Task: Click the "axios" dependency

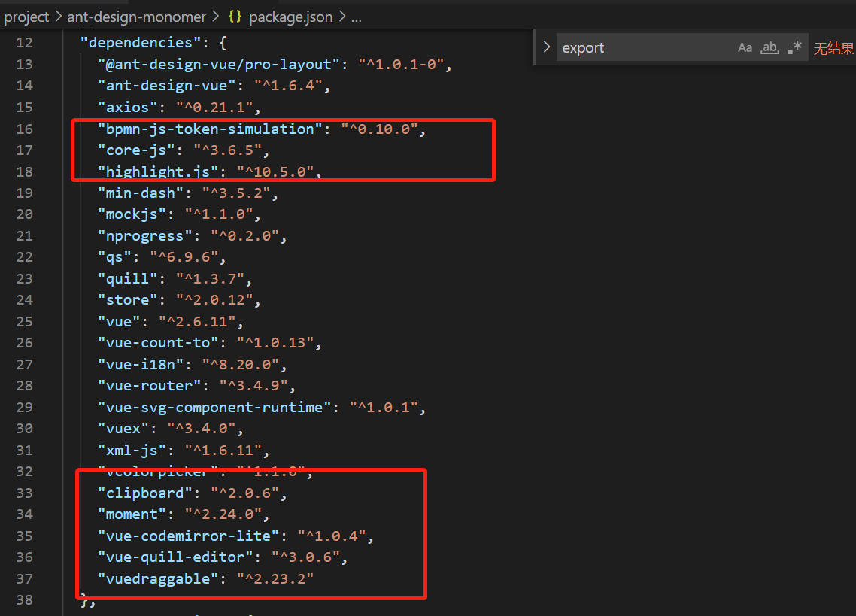Action: [128, 107]
